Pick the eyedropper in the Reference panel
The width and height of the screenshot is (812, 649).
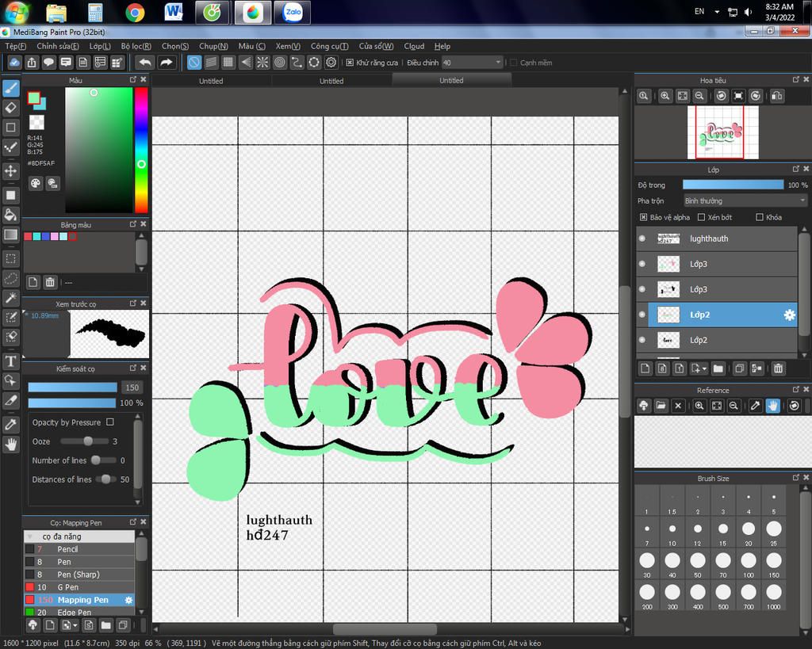pyautogui.click(x=755, y=406)
